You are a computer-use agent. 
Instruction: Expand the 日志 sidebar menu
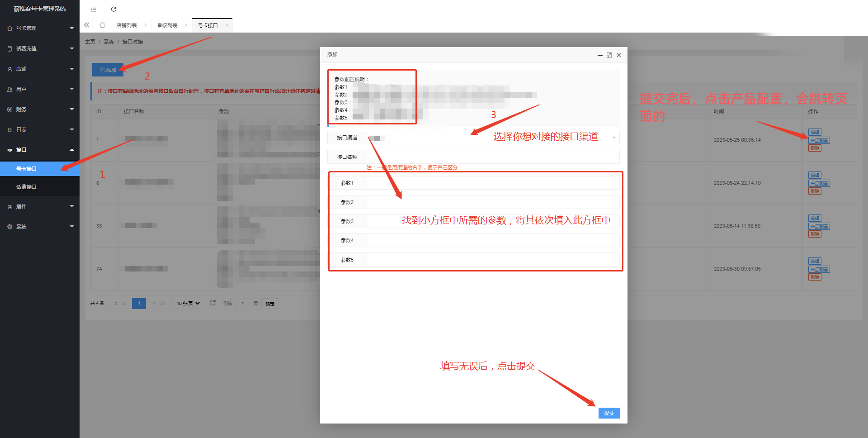(40, 129)
